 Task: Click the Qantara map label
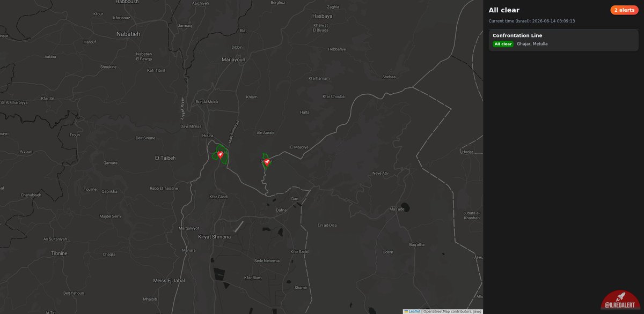(111, 162)
